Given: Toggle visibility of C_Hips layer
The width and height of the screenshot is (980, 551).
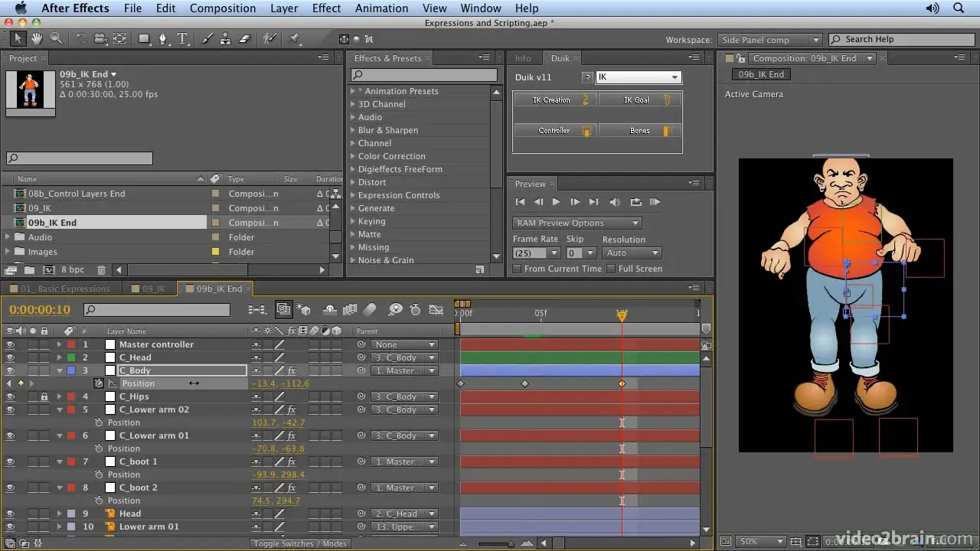Looking at the screenshot, I should 11,397.
